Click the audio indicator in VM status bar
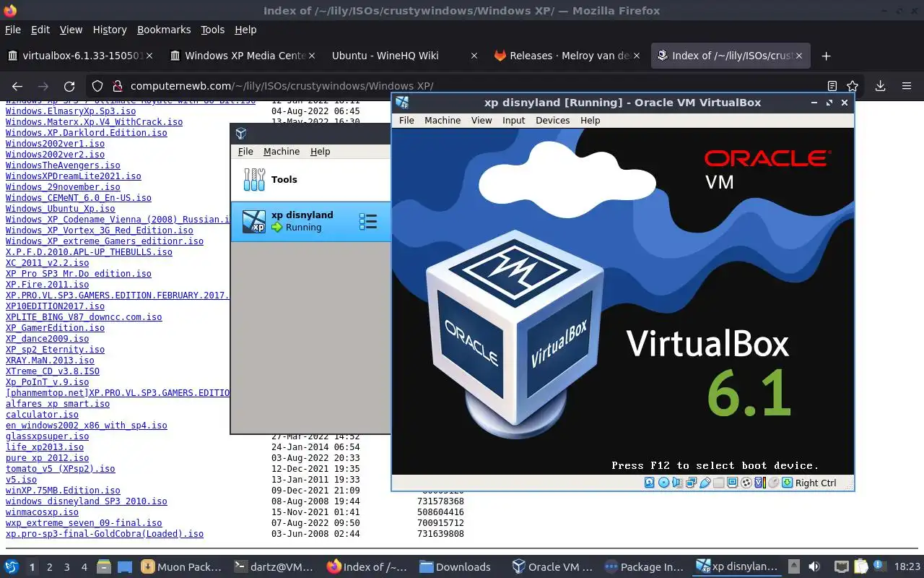 (677, 483)
